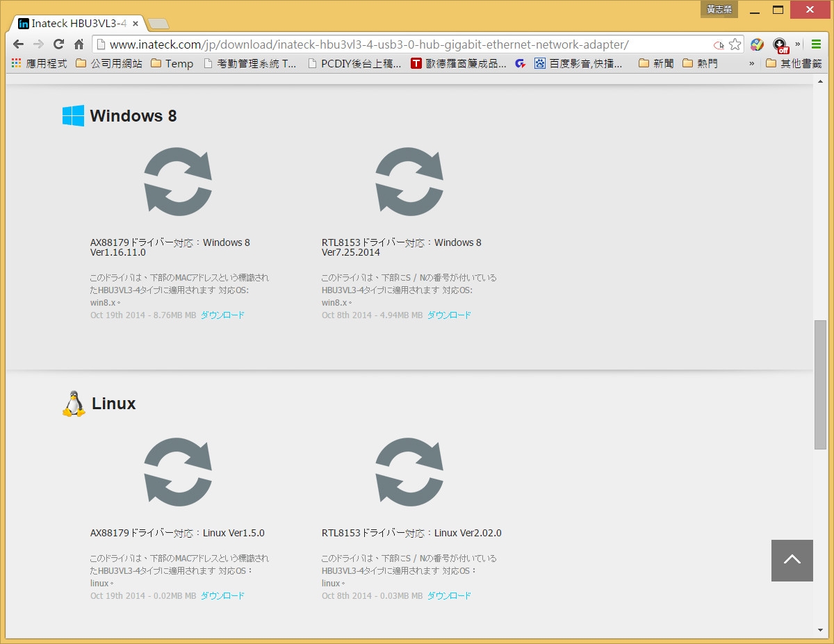
Task: Click the RTL8153 Linux driver refresh icon
Action: click(x=409, y=472)
